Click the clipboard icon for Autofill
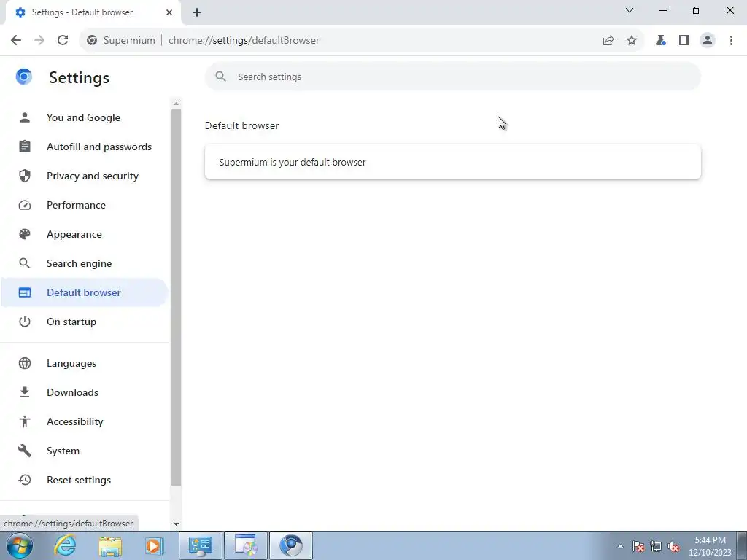Viewport: 747px width, 560px height. (x=25, y=147)
